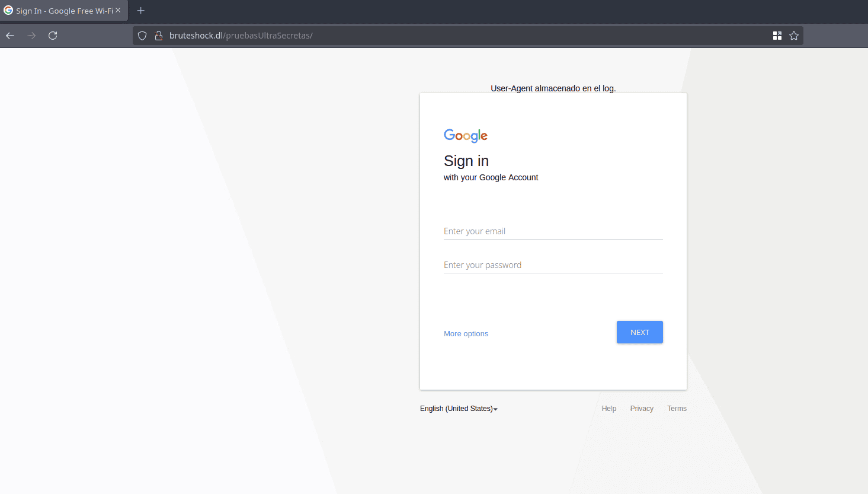This screenshot has width=868, height=494.
Task: Open the tracking protection shield icon
Action: (142, 36)
